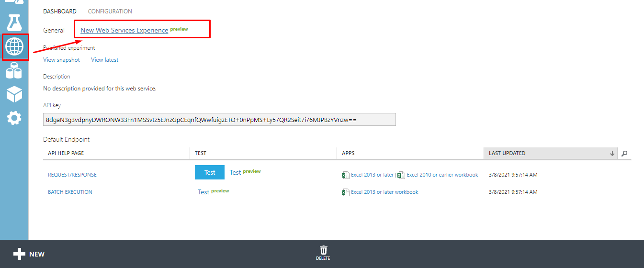This screenshot has width=644, height=268.
Task: Click timestamp in BATCH EXECUTION row
Action: click(x=513, y=192)
